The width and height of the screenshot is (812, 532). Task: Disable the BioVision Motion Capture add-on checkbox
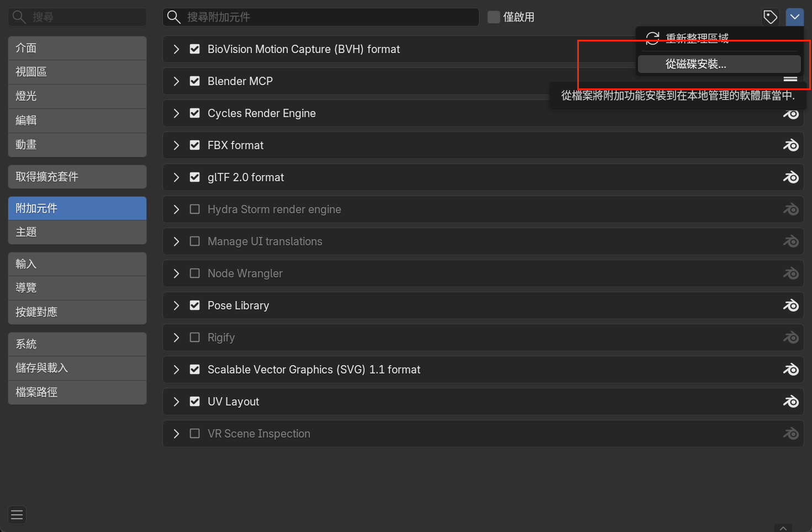[194, 49]
